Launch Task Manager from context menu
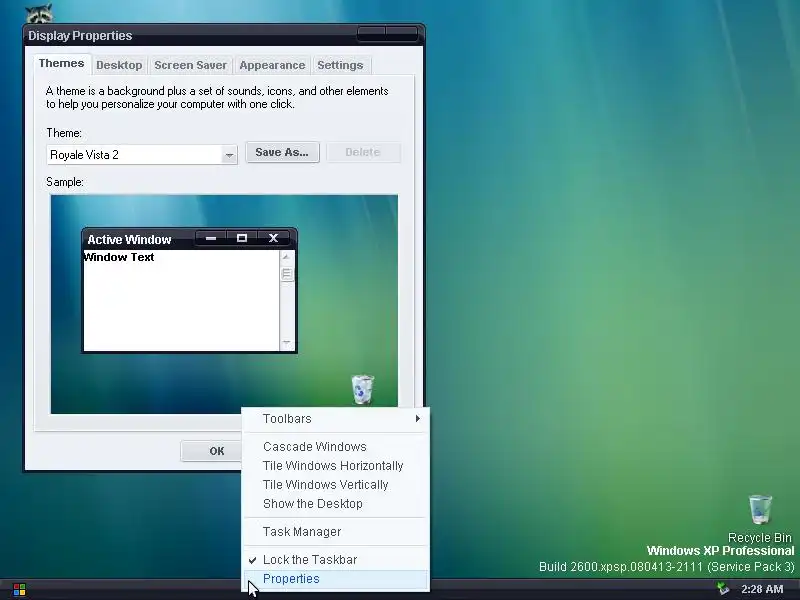Image resolution: width=800 pixels, height=600 pixels. tap(336, 532)
